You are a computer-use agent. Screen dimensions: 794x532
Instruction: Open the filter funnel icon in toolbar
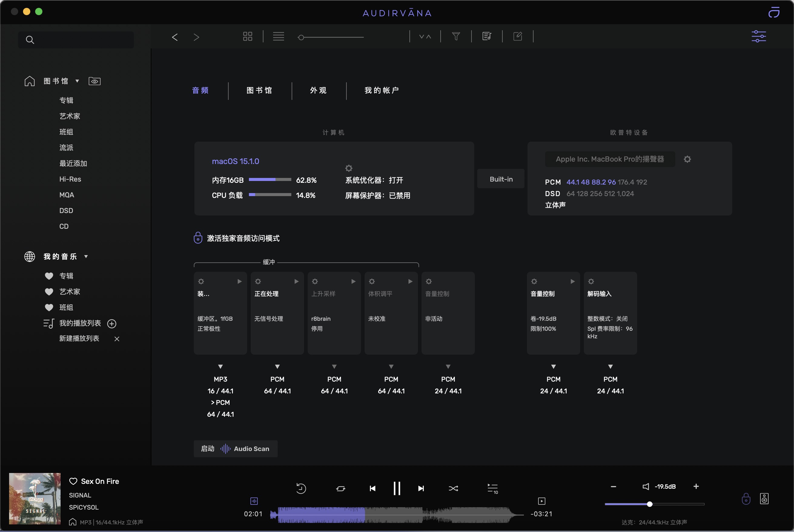[456, 36]
